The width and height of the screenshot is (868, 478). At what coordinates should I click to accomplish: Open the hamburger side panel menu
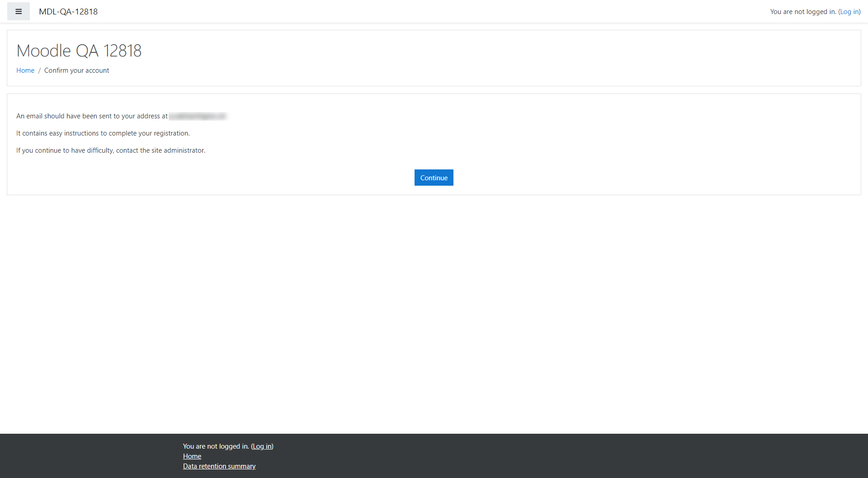[x=19, y=11]
